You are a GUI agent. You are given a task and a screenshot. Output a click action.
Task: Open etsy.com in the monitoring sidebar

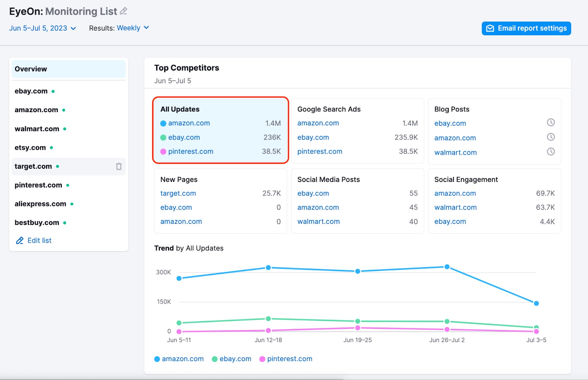click(30, 148)
